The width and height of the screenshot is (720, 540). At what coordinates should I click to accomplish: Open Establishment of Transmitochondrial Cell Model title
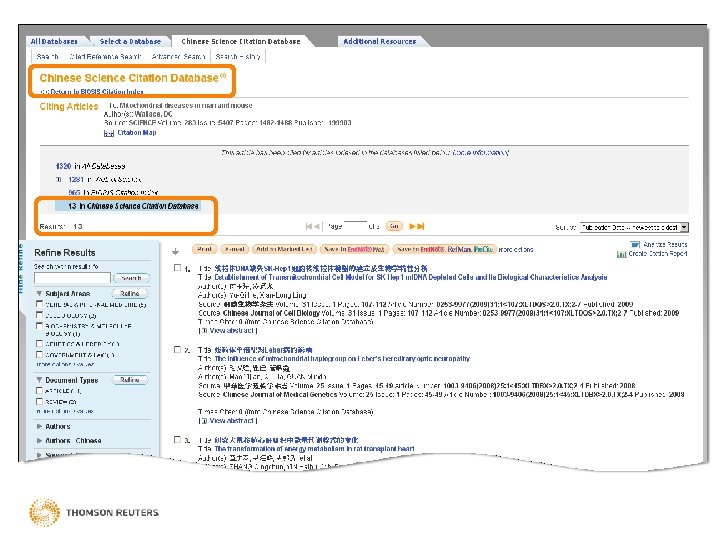pos(411,277)
